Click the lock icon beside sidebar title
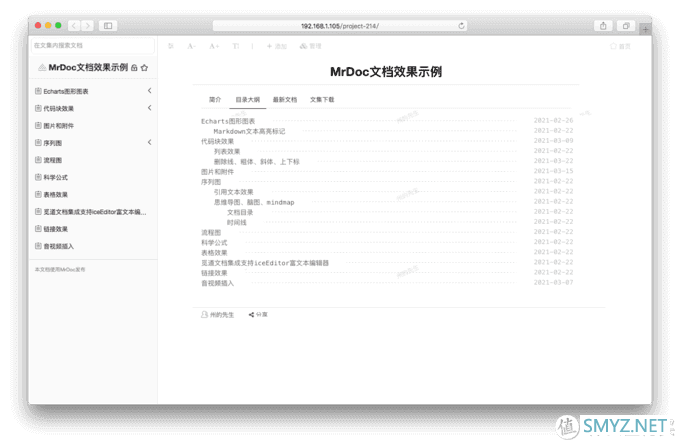Image resolution: width=680 pixels, height=445 pixels. 134,68
